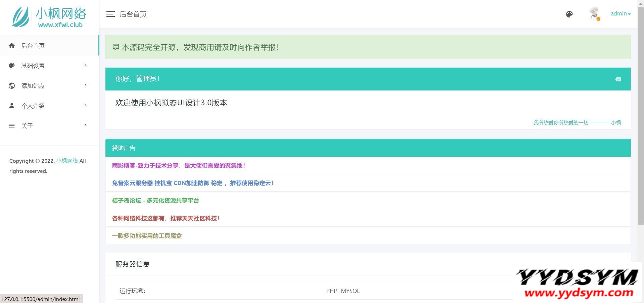The width and height of the screenshot is (644, 303).
Task: Click the person icon beside 个人介绍
Action: [12, 106]
